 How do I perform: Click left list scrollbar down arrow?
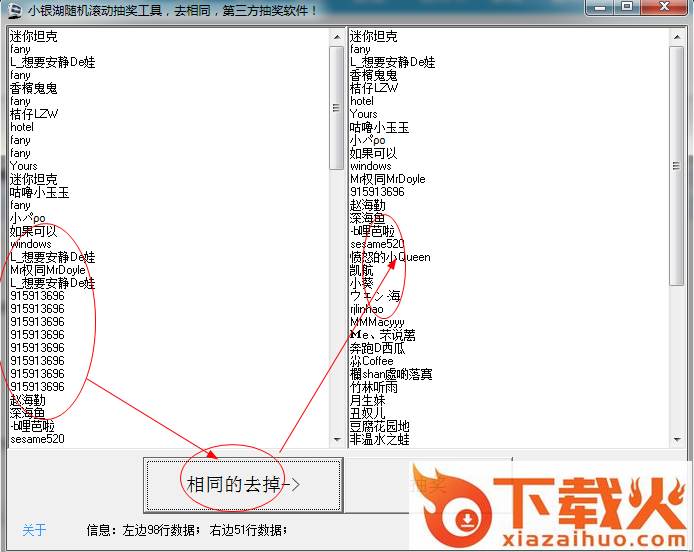tap(337, 438)
